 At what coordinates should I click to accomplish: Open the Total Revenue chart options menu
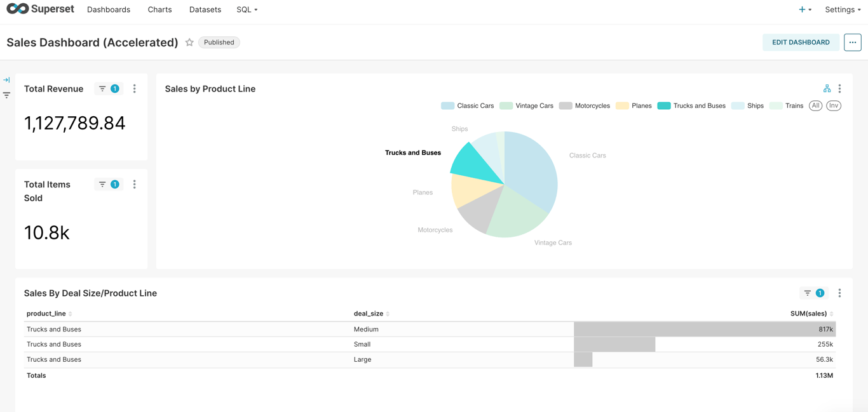coord(134,89)
